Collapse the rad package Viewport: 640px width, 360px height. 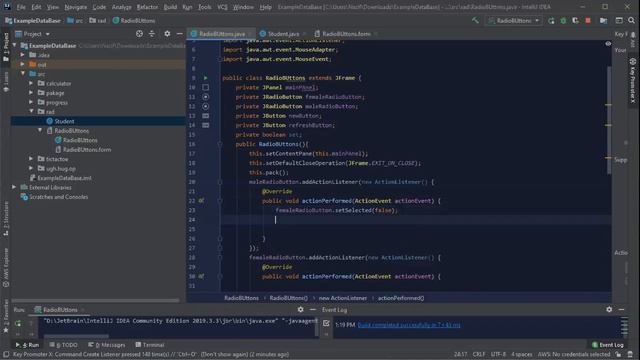point(31,111)
